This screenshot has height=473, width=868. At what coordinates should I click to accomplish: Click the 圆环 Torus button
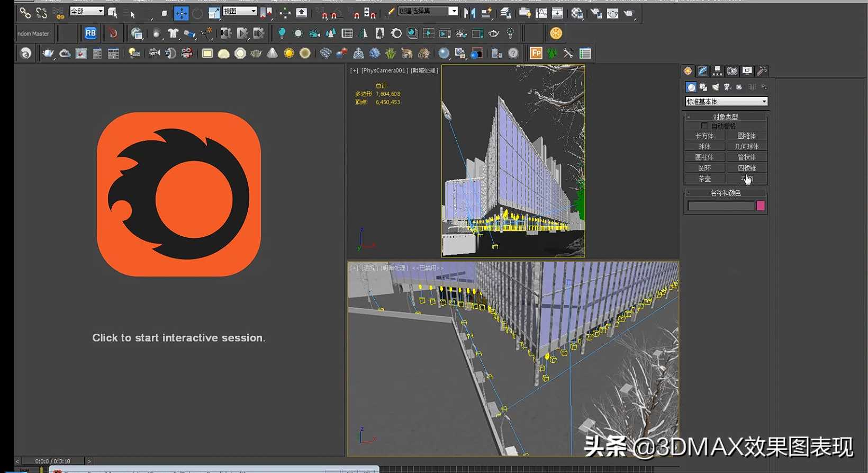(x=704, y=168)
